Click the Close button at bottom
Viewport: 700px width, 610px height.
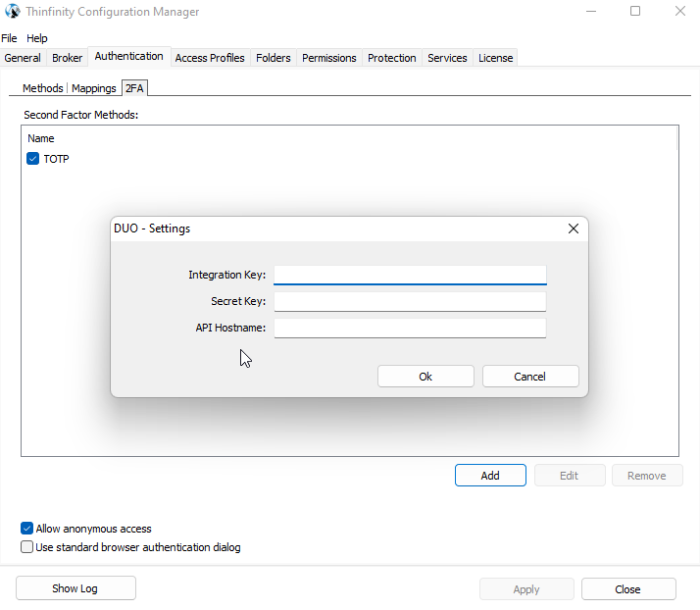[x=628, y=589]
